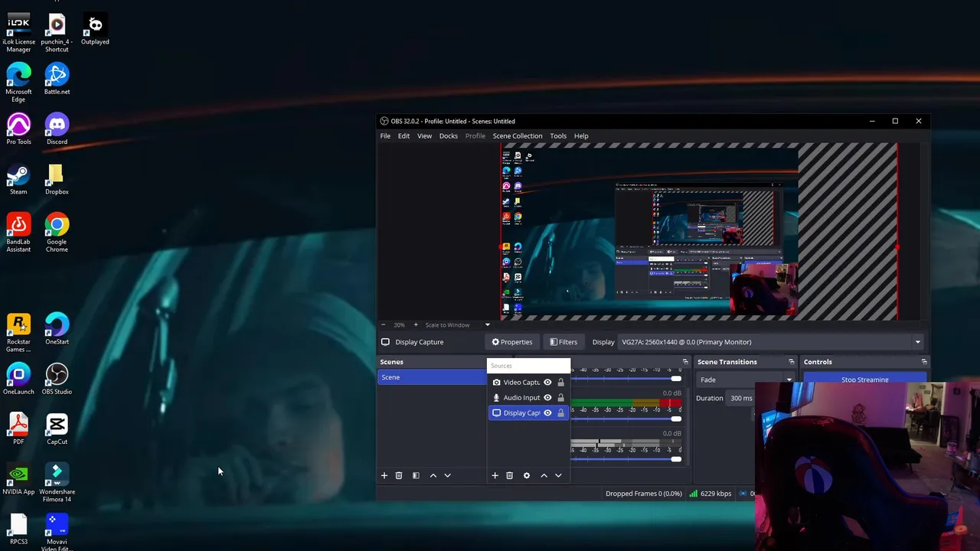Select the NVIDIA App desktop icon
980x551 pixels.
tap(18, 479)
